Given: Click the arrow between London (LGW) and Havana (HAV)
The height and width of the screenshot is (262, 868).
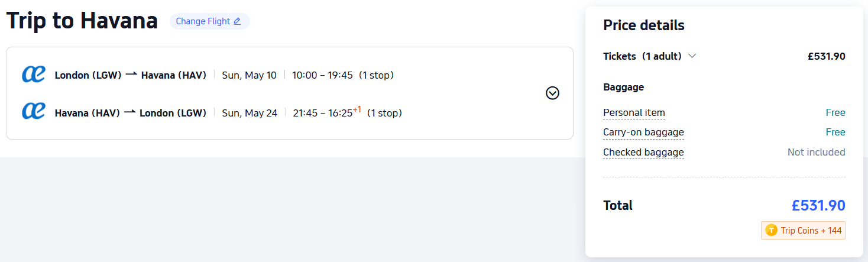Looking at the screenshot, I should click(131, 75).
